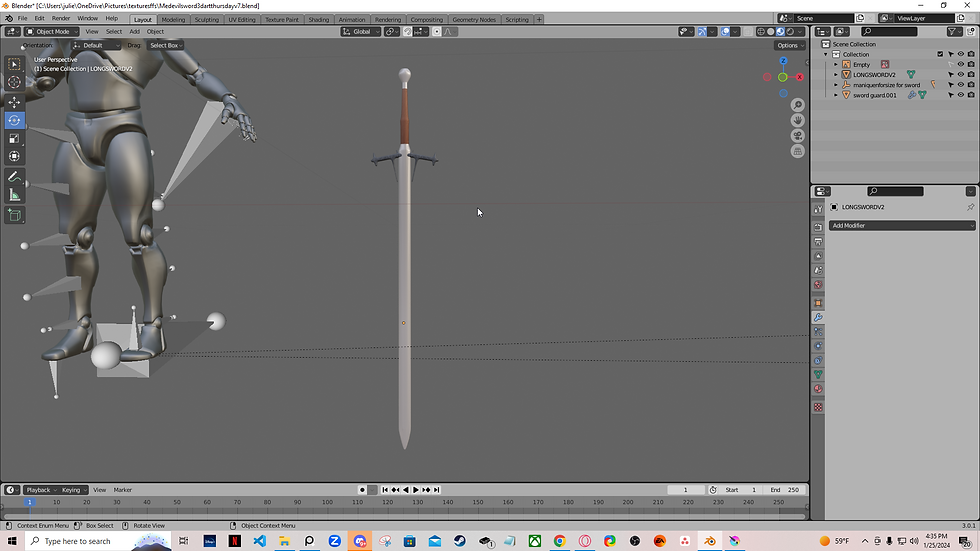Toggle Collection exclude checkbox
980x551 pixels.
[940, 54]
